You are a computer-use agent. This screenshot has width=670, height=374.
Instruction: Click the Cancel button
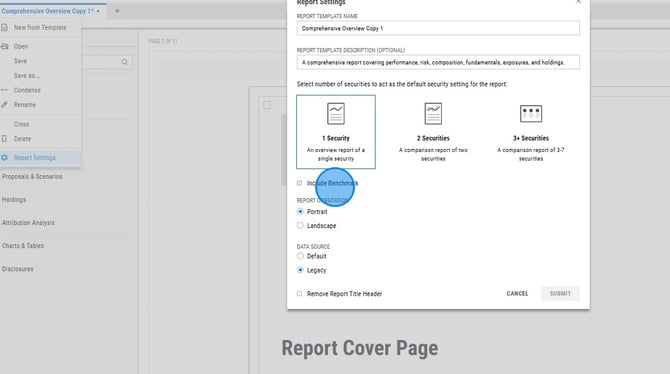(517, 294)
